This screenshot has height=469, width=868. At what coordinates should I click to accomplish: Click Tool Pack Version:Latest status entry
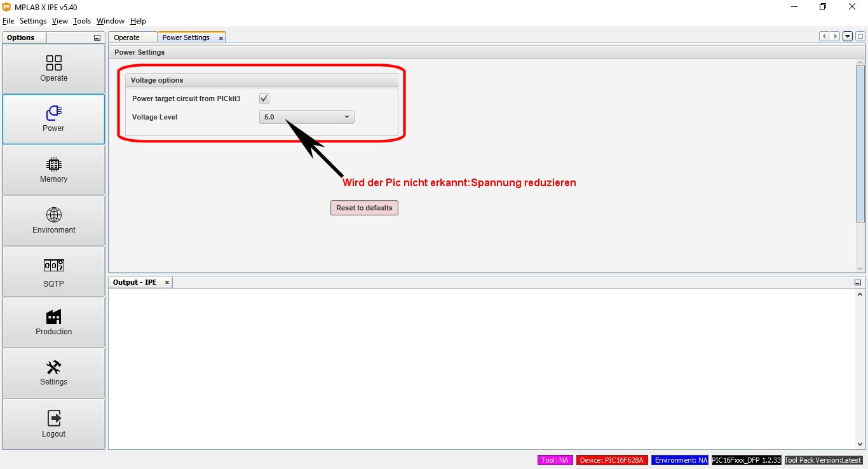pyautogui.click(x=824, y=460)
